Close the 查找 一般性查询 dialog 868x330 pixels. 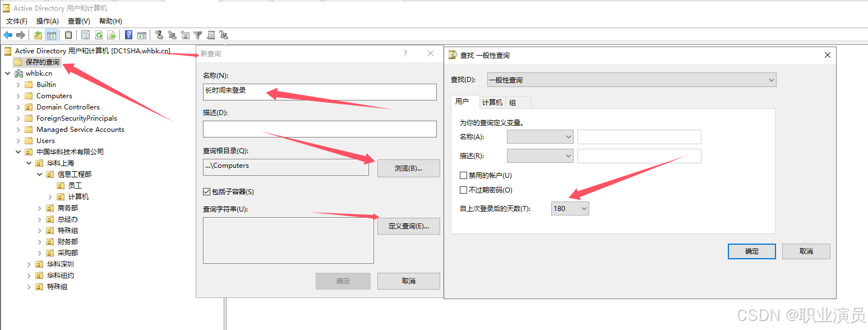click(x=827, y=55)
